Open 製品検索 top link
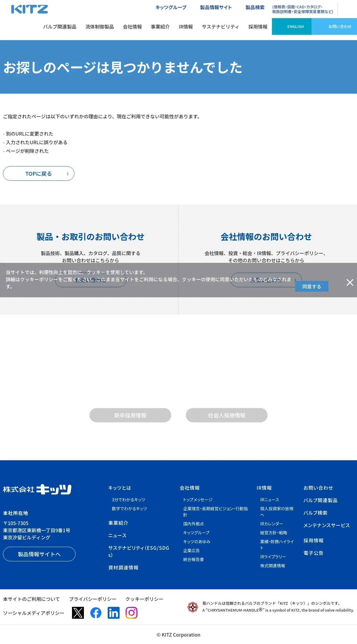The width and height of the screenshot is (357, 644). (255, 7)
